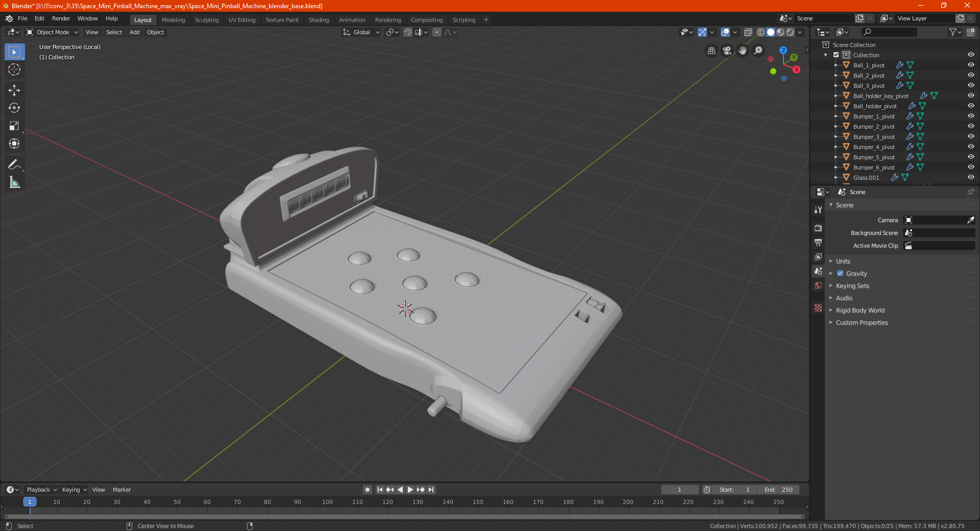Toggle Collection exclude checkbox in outliner
980x531 pixels.
[836, 55]
